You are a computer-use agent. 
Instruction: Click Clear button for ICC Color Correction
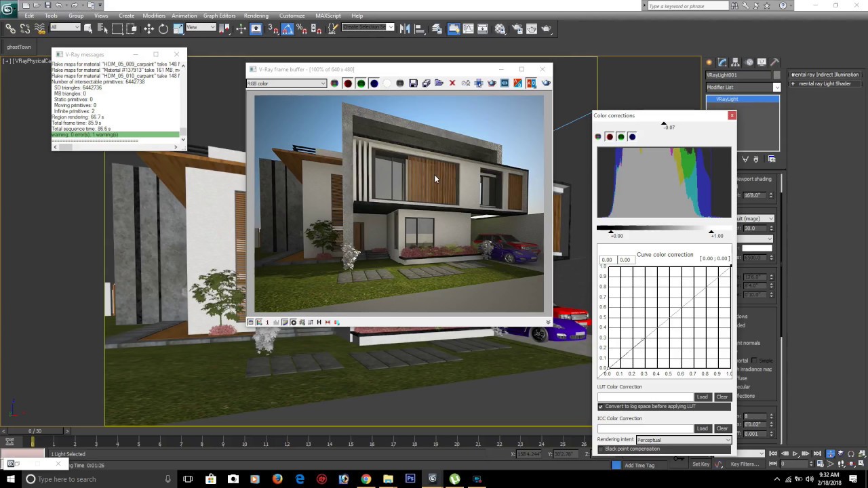tap(722, 428)
